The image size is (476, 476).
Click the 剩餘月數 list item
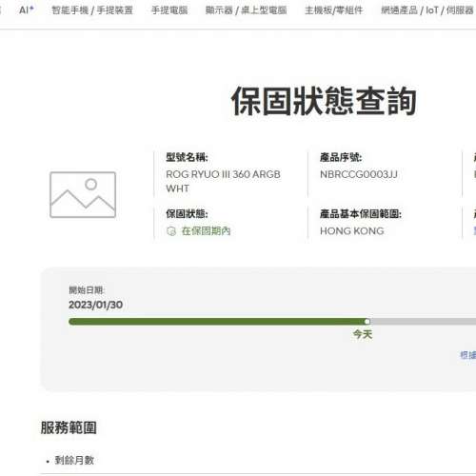click(x=74, y=460)
